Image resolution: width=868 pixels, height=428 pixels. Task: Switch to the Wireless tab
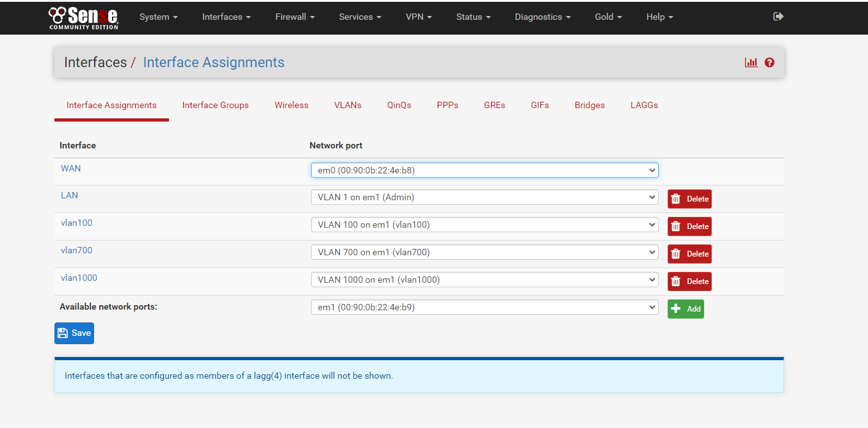291,106
